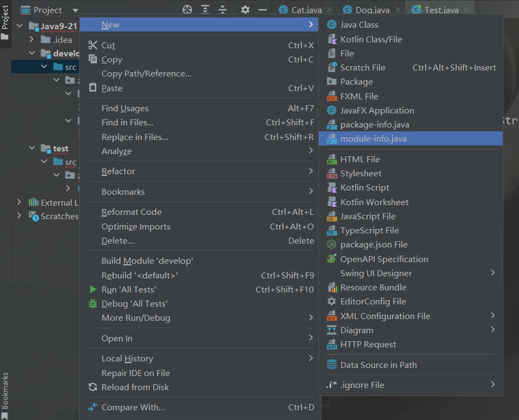The image size is (519, 420).
Task: Open the Project view dropdown arrow
Action: click(x=75, y=10)
